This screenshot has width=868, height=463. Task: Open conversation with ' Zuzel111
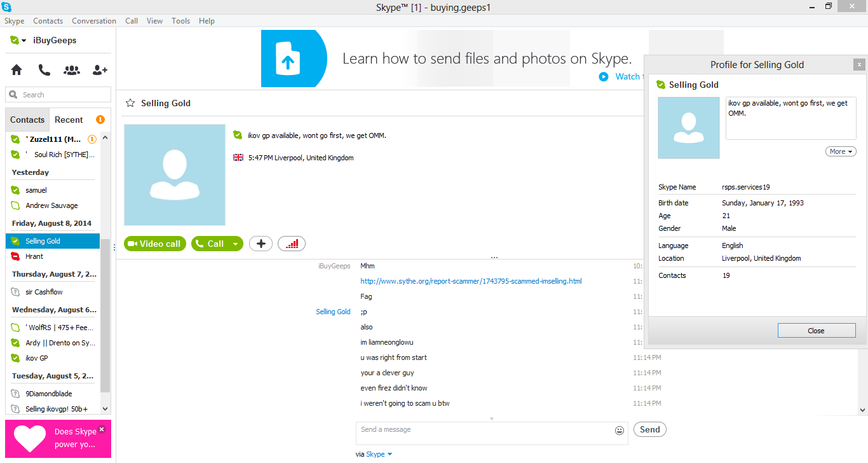coord(53,139)
